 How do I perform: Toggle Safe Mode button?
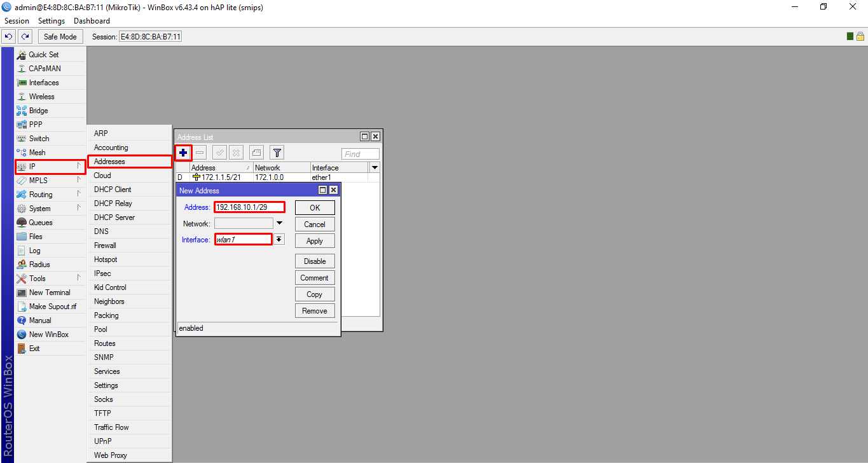pyautogui.click(x=60, y=37)
